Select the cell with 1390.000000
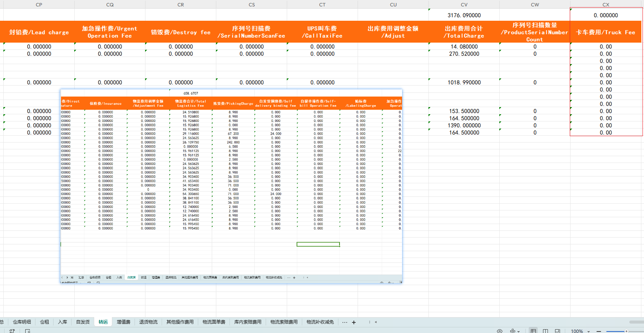Image resolution: width=644 pixels, height=333 pixels. pyautogui.click(x=464, y=125)
